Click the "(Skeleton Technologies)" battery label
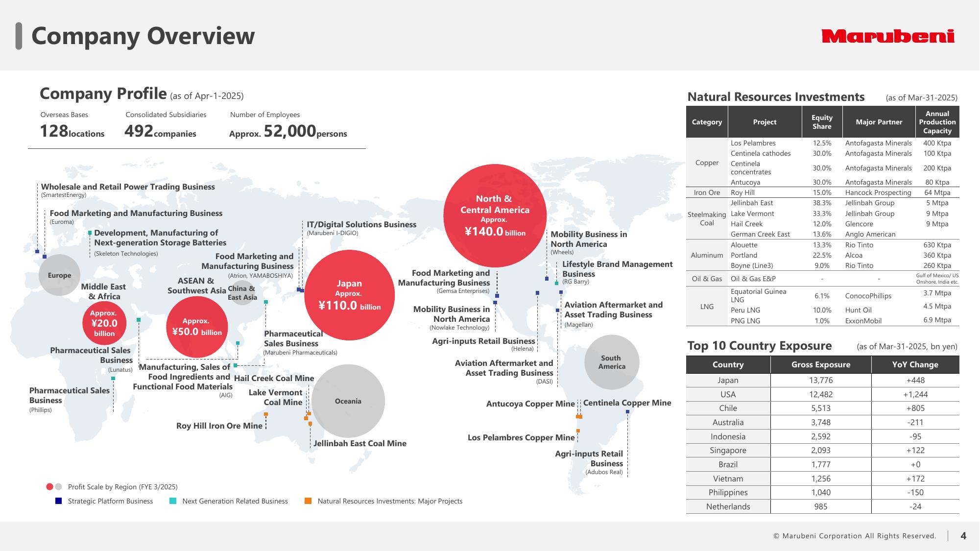 coord(126,254)
